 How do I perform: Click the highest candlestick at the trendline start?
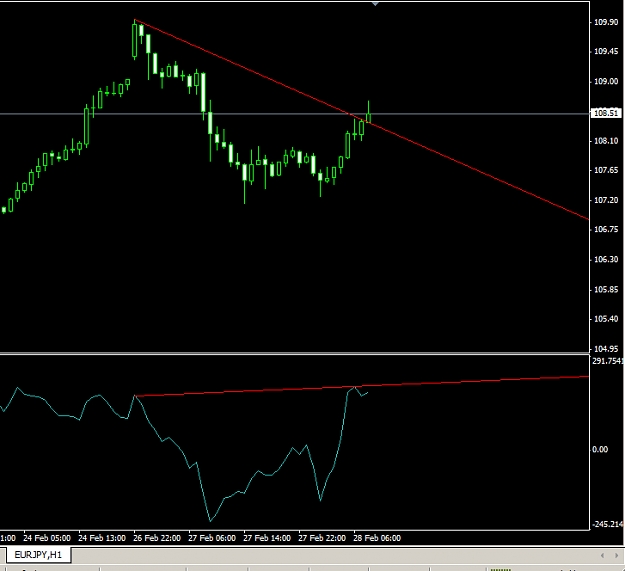coord(134,40)
